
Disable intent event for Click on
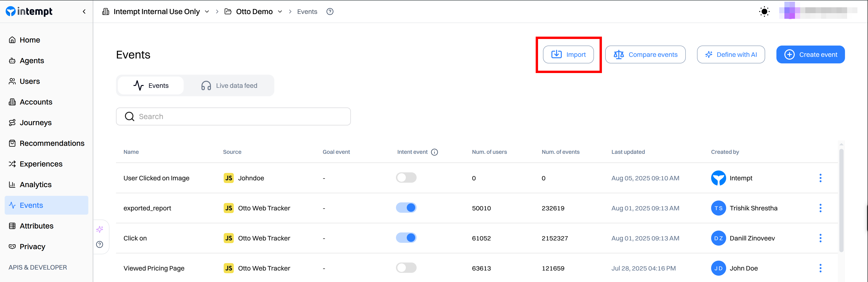click(x=406, y=238)
